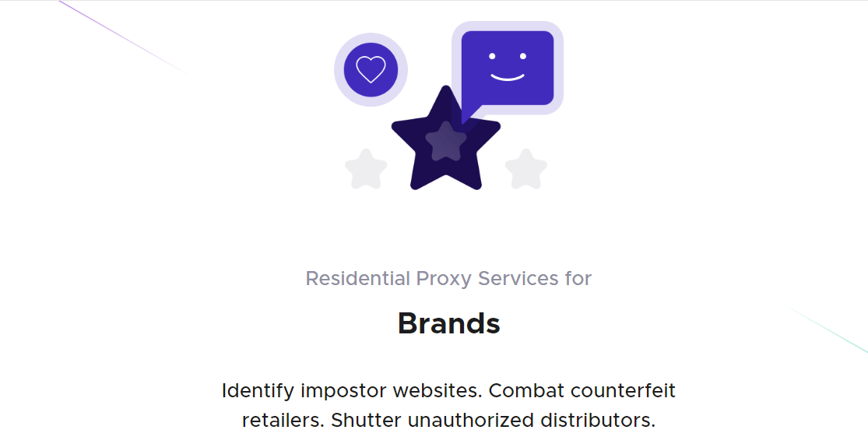Click the faded small star inside the large star
This screenshot has height=444, width=868.
coord(446,142)
